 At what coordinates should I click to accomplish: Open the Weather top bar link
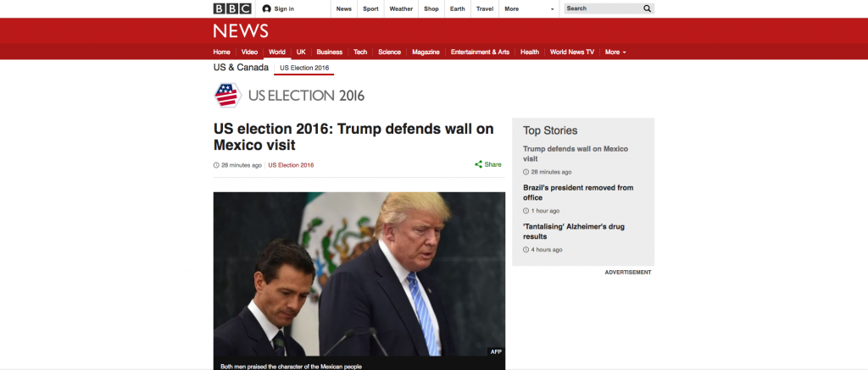pos(401,8)
